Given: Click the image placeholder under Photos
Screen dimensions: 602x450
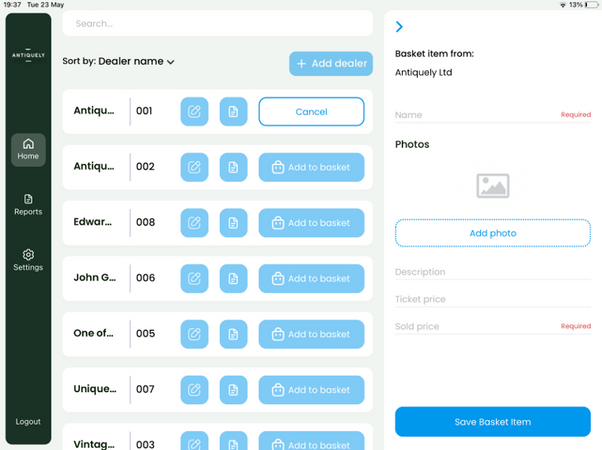Looking at the screenshot, I should click(493, 186).
